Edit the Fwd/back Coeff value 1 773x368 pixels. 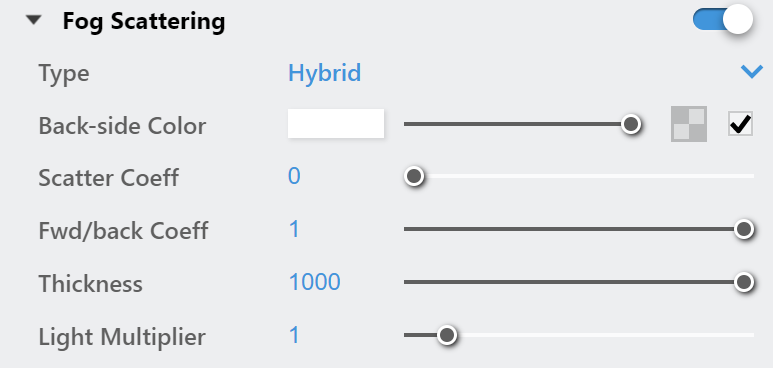(x=294, y=229)
